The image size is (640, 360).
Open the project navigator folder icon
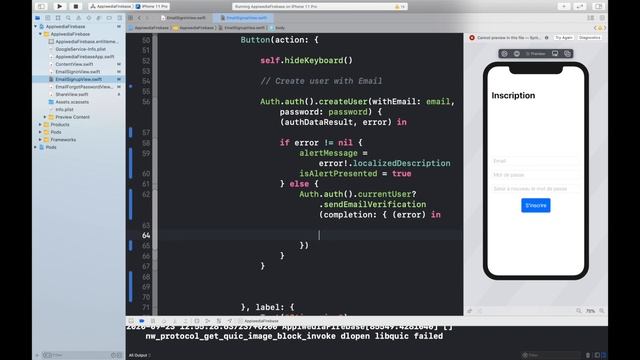tap(38, 18)
